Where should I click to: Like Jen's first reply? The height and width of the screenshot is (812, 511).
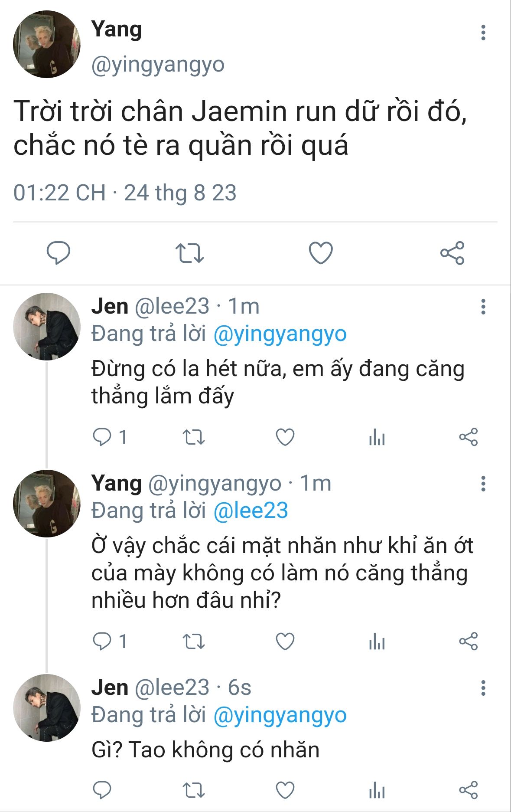coord(285,437)
